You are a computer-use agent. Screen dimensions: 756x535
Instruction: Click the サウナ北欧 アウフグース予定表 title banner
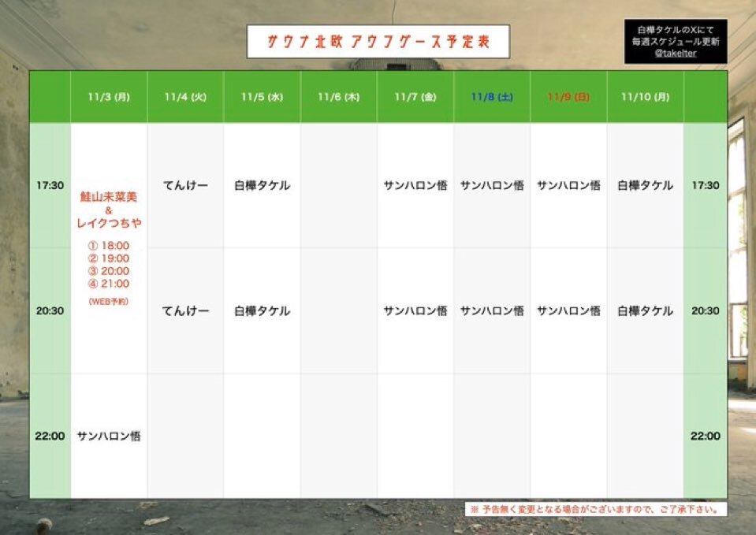(378, 42)
